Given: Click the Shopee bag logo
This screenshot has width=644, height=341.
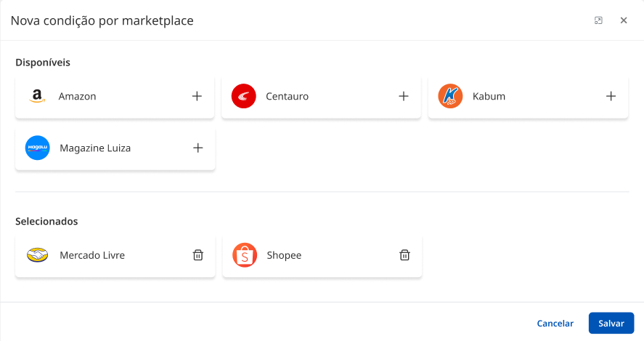Looking at the screenshot, I should (x=245, y=255).
